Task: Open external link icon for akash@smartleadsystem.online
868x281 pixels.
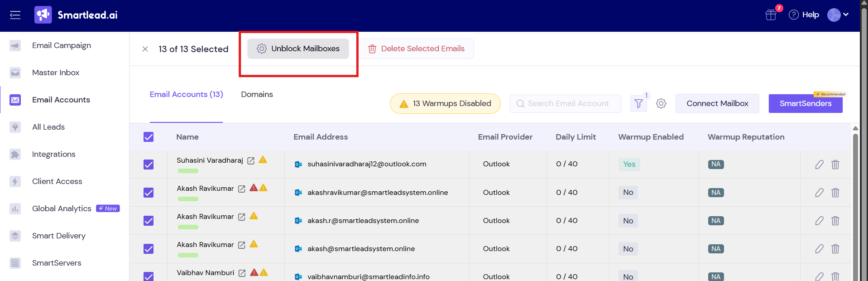Action: tap(242, 245)
